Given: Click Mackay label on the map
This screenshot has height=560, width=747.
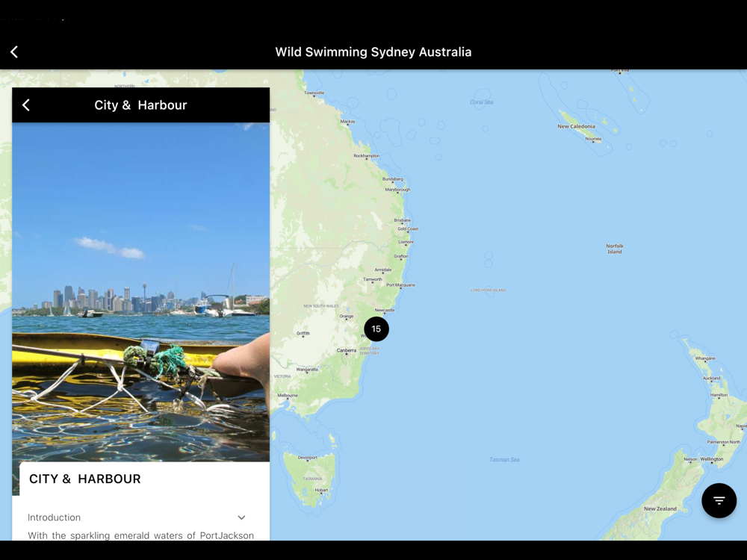Looking at the screenshot, I should coord(348,122).
